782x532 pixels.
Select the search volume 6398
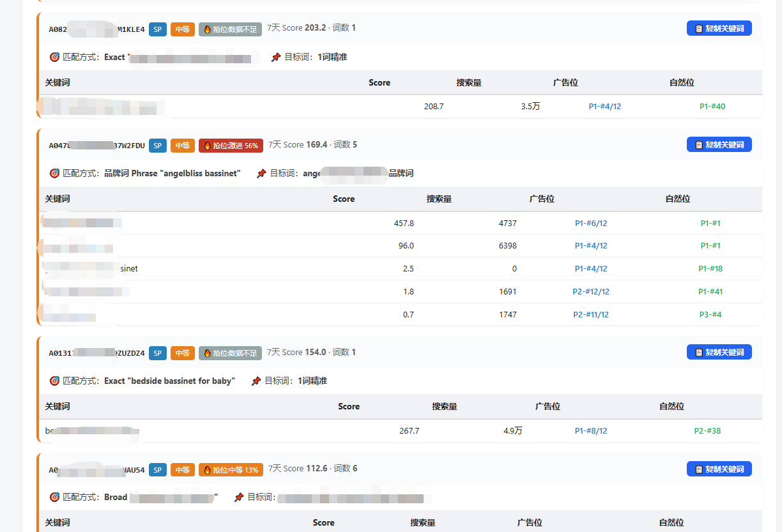tap(507, 246)
